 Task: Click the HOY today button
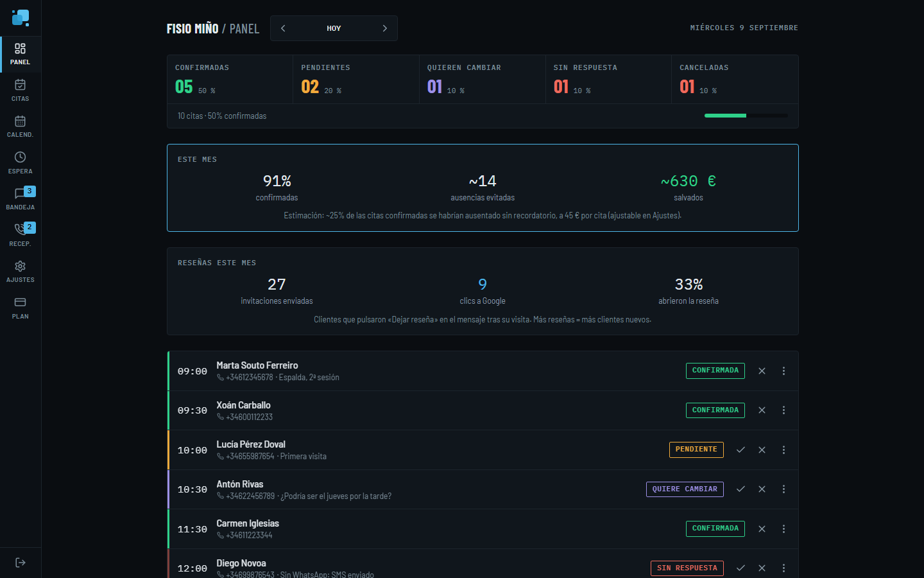tap(334, 28)
